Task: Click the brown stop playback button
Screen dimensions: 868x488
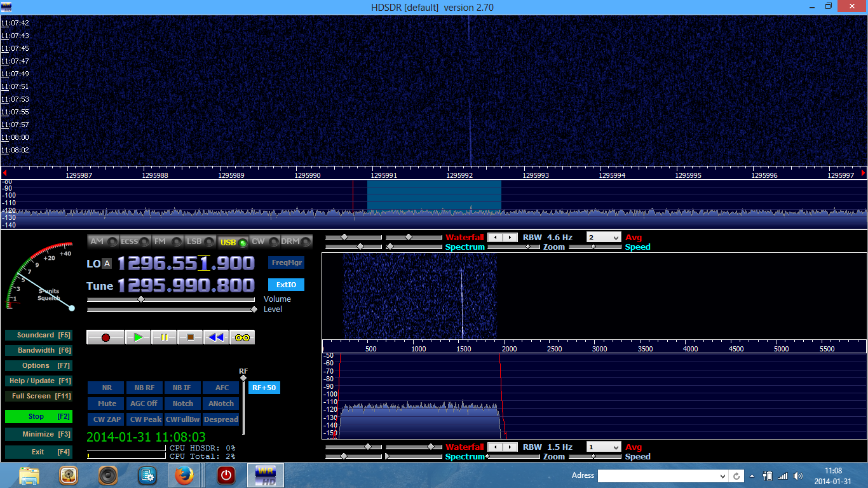Action: point(190,337)
